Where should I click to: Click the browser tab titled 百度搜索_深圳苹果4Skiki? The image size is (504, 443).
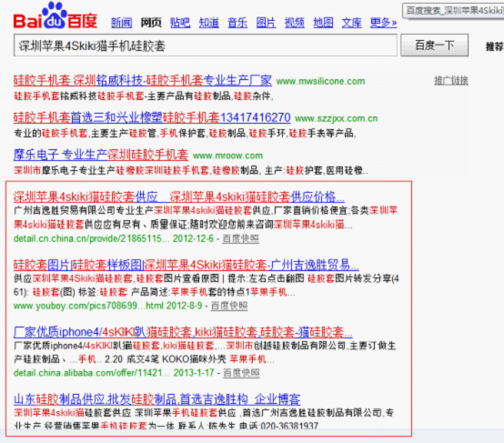point(453,11)
